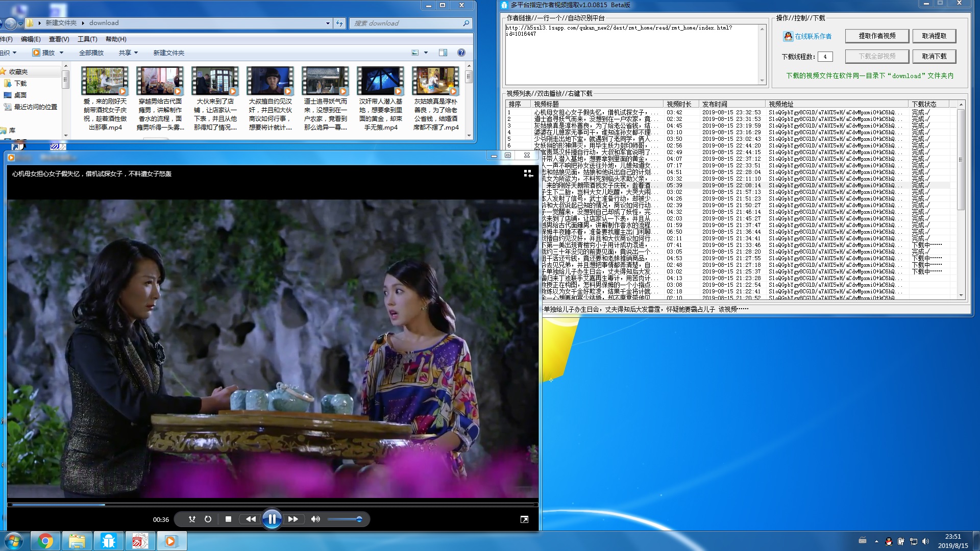Click 播放 button in Explorer toolbar
The height and width of the screenshot is (551, 980).
[43, 53]
